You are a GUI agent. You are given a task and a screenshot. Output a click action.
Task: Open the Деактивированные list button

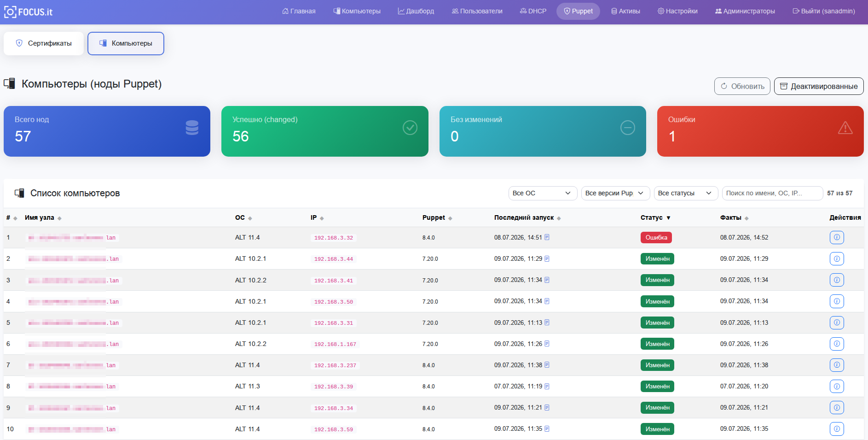click(x=819, y=86)
